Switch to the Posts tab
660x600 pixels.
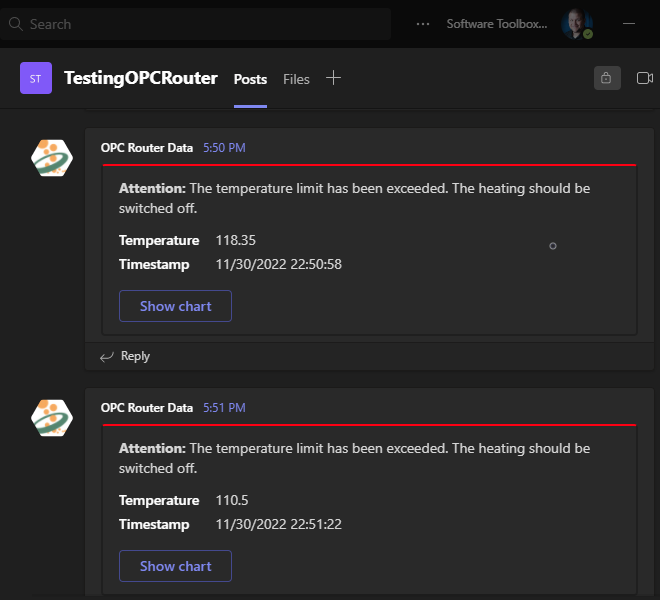[250, 79]
